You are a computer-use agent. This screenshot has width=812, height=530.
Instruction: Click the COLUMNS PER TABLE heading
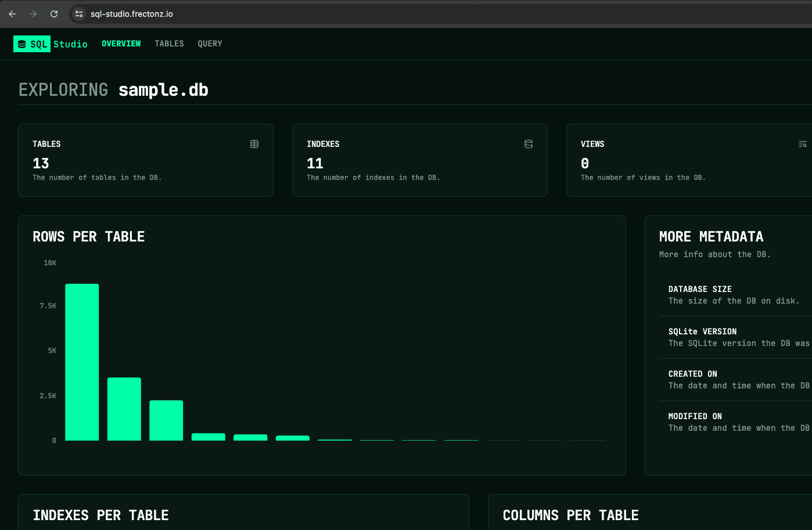coord(571,515)
